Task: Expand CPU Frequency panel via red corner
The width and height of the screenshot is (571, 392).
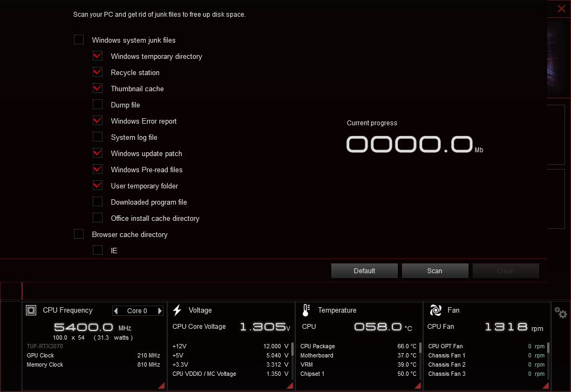Action: (161, 386)
